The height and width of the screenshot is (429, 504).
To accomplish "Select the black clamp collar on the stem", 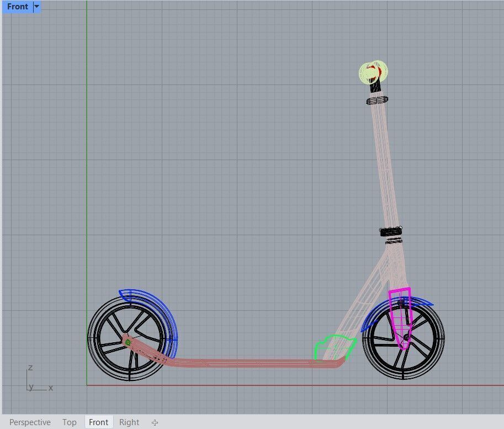I will point(390,231).
